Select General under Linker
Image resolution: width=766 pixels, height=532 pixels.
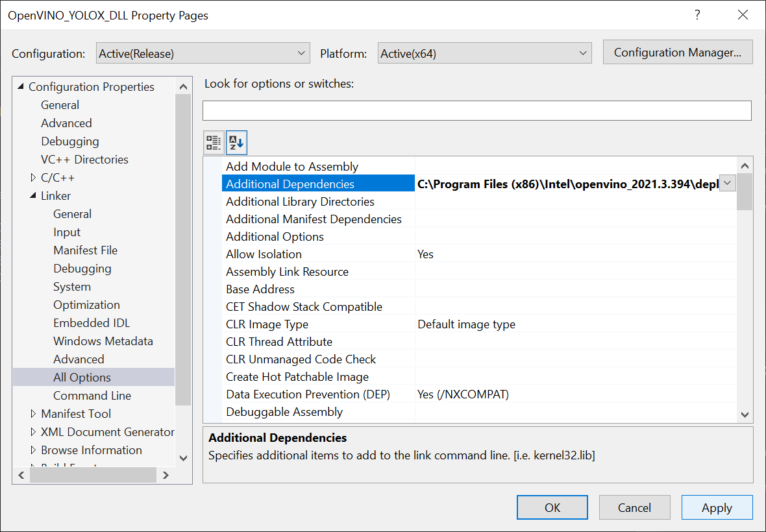pyautogui.click(x=72, y=214)
